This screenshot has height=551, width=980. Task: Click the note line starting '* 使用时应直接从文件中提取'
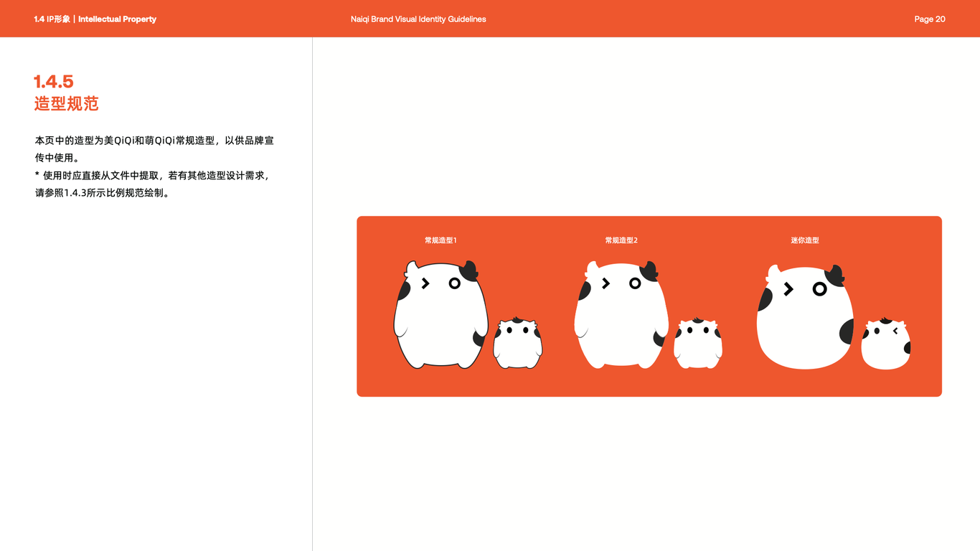coord(152,175)
